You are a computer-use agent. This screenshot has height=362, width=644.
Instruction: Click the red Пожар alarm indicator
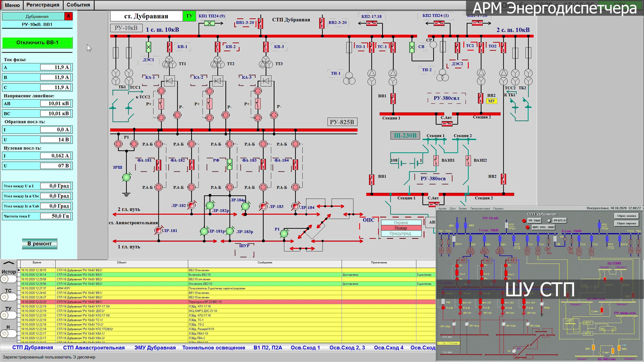[401, 228]
